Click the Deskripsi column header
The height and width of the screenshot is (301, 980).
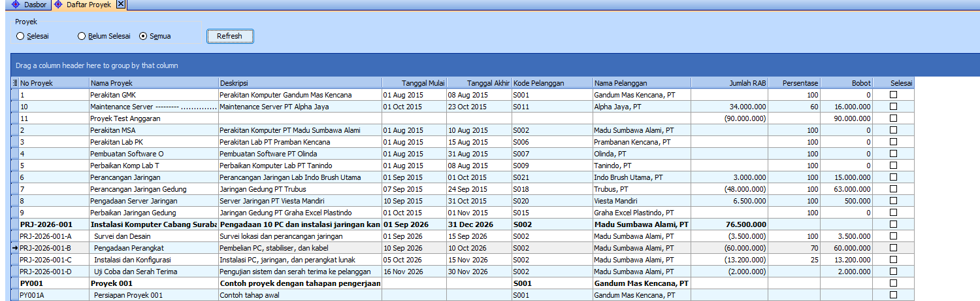(300, 83)
